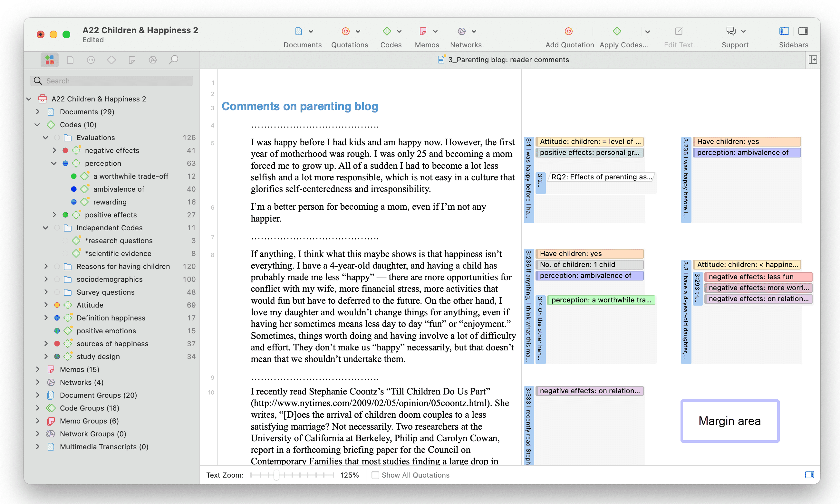Click the Apply Codes diamond icon
This screenshot has height=504, width=840.
(617, 31)
